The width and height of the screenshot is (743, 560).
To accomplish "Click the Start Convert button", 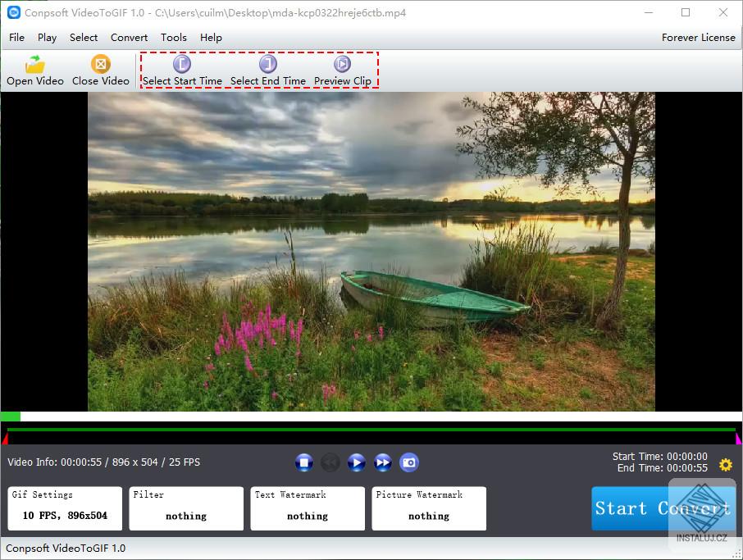I will point(663,508).
